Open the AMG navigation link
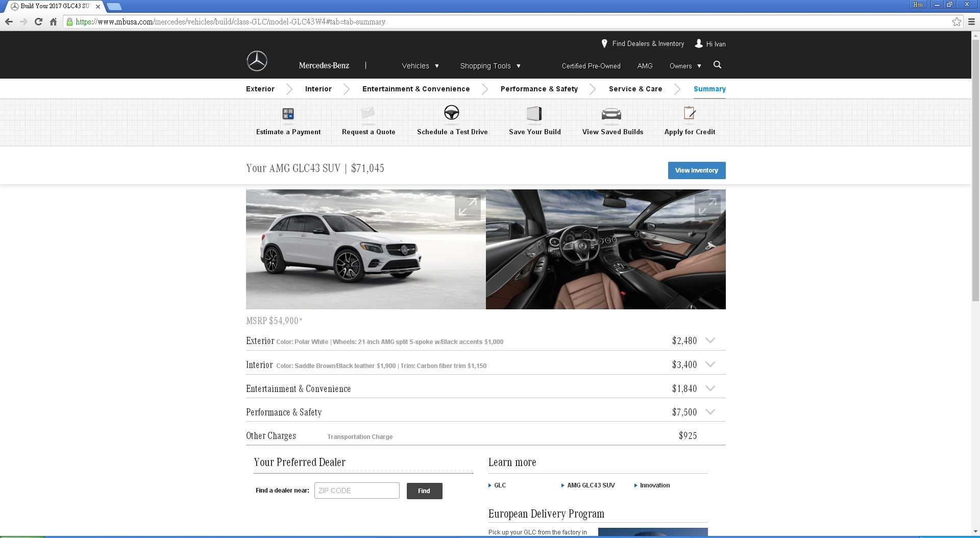980x538 pixels. pos(645,66)
